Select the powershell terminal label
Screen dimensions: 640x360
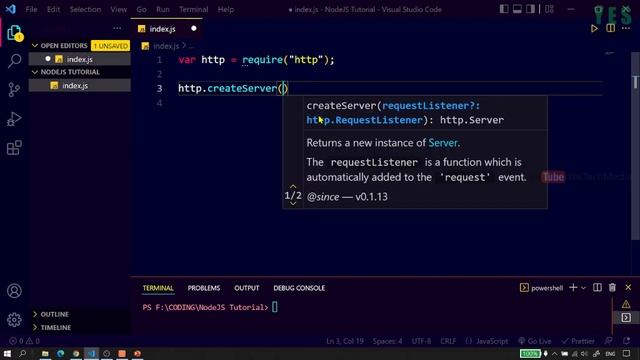click(547, 288)
